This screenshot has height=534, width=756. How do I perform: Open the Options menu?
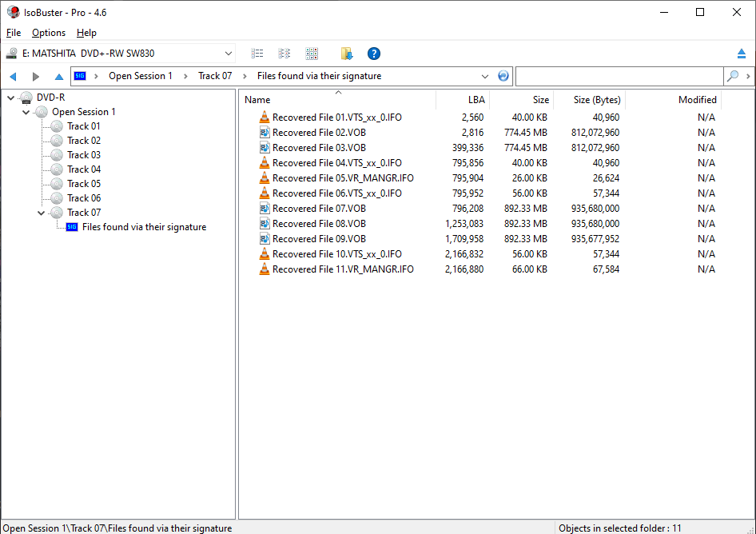tap(49, 32)
